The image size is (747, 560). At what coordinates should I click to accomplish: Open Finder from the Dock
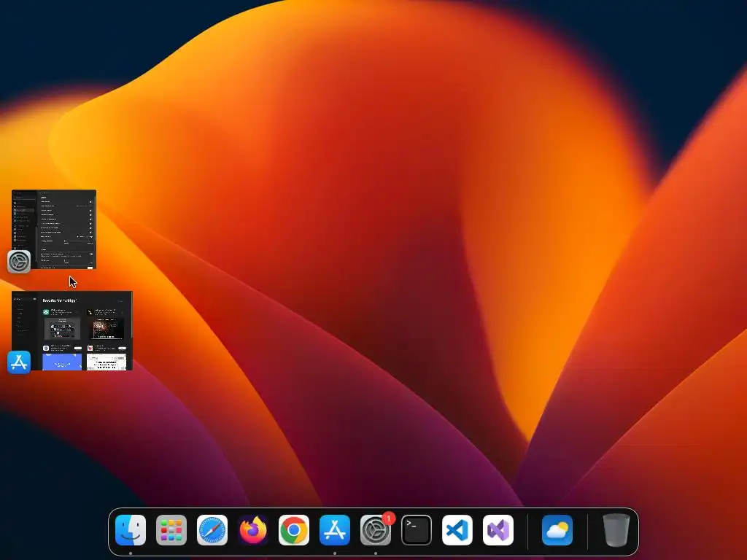click(x=131, y=530)
